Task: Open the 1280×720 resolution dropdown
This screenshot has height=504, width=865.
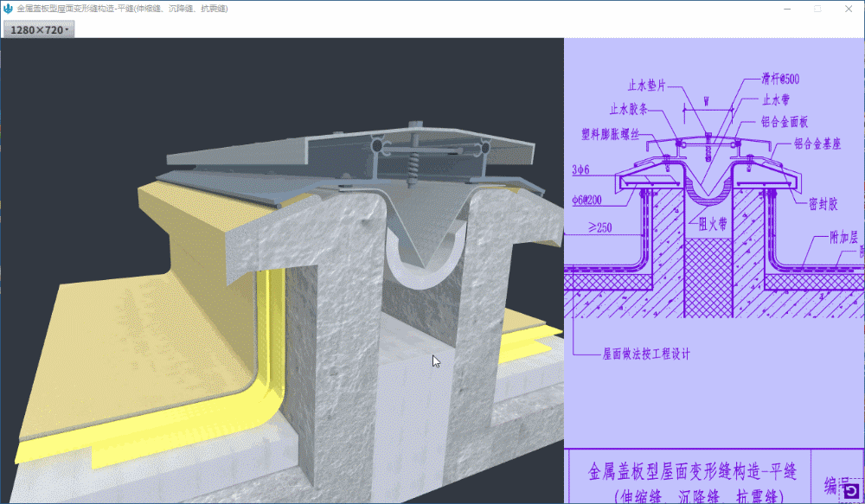Action: click(x=39, y=29)
